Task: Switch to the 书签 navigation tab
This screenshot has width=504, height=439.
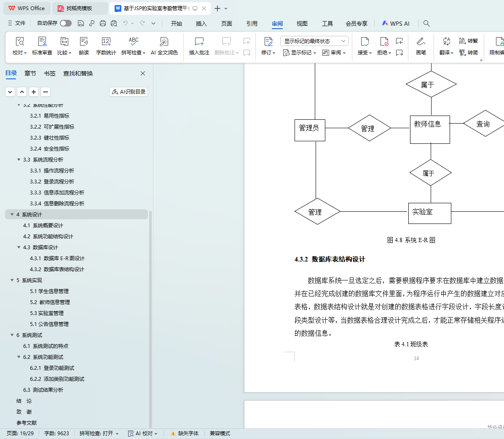Action: tap(49, 73)
